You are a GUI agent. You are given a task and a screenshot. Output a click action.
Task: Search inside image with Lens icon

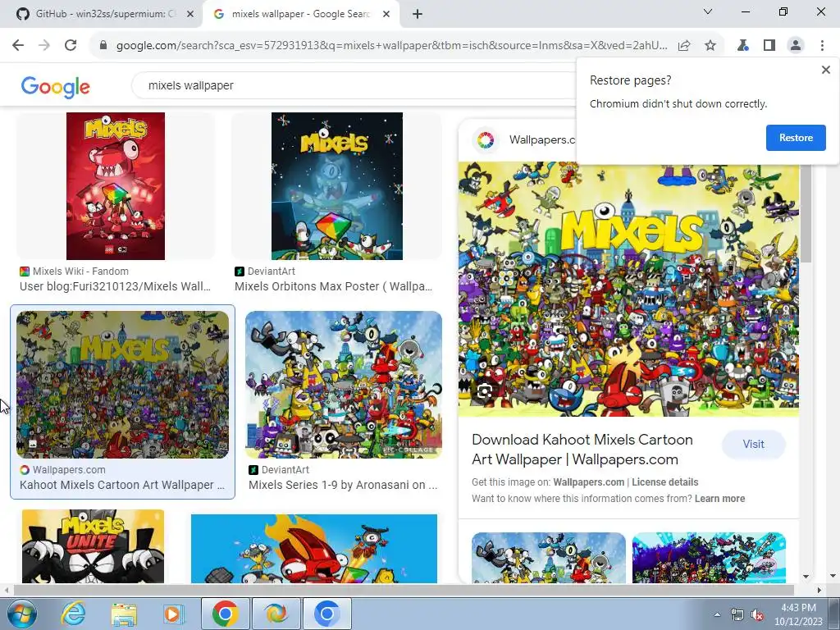pos(485,391)
